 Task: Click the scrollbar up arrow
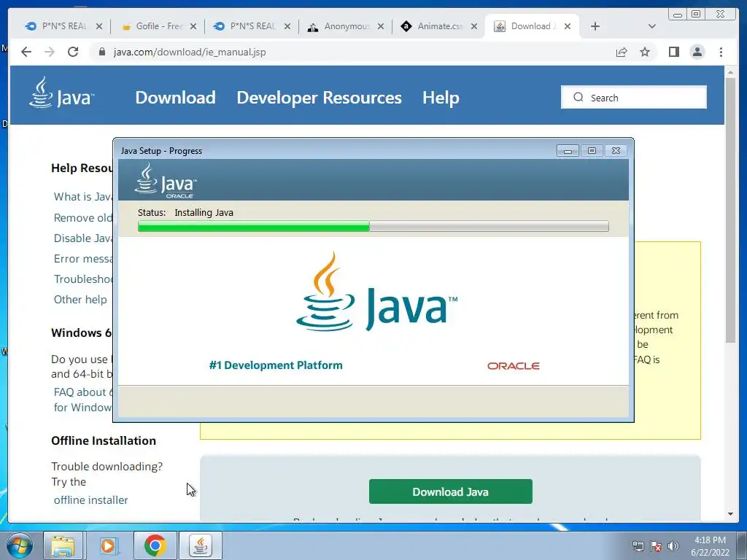(730, 72)
